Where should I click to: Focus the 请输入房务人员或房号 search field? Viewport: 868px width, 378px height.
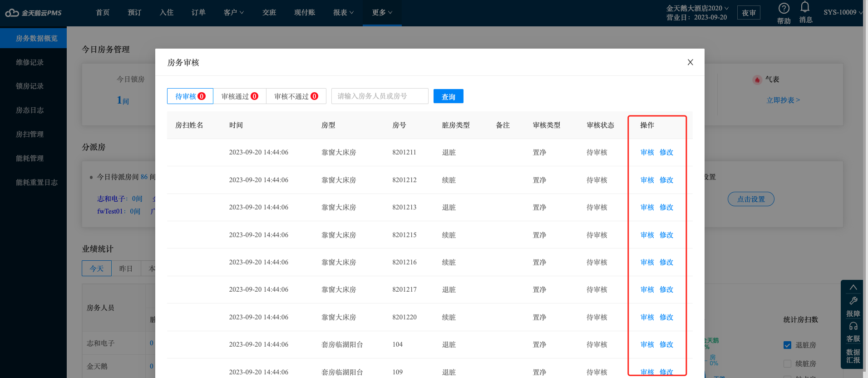(380, 96)
